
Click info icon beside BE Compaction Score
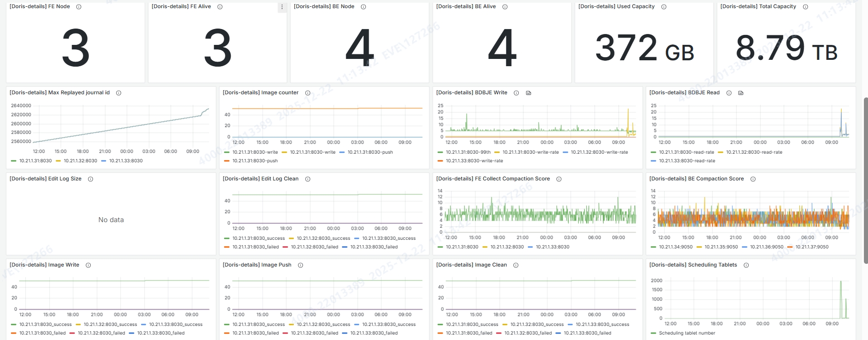753,179
